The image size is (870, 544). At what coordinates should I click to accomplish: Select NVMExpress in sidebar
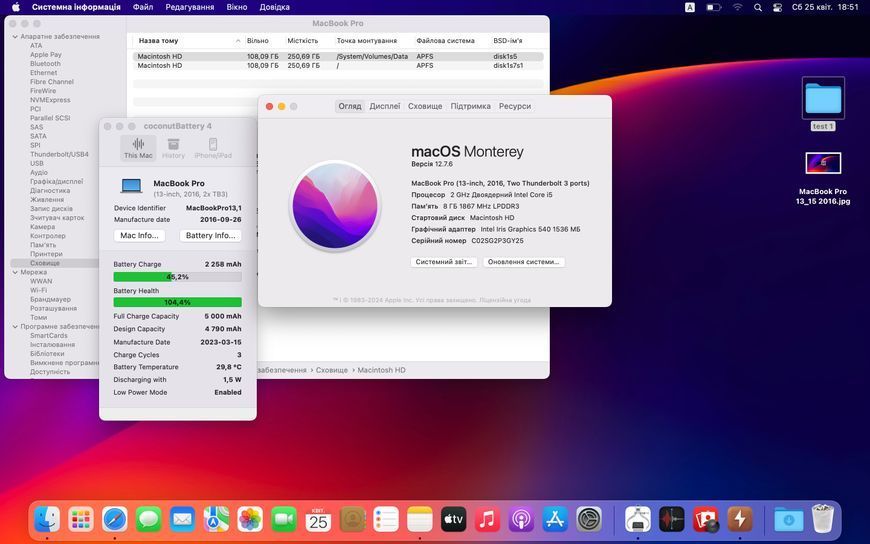[x=50, y=100]
